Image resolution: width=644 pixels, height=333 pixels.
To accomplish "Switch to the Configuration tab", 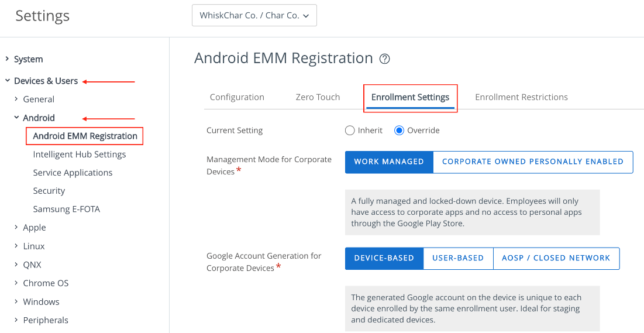I will pyautogui.click(x=237, y=97).
